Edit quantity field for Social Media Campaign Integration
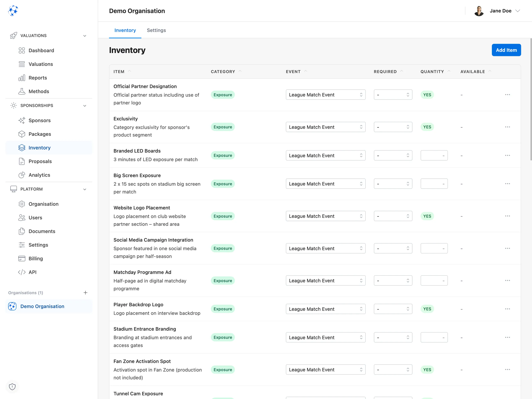Image resolution: width=532 pixels, height=399 pixels. [x=434, y=248]
